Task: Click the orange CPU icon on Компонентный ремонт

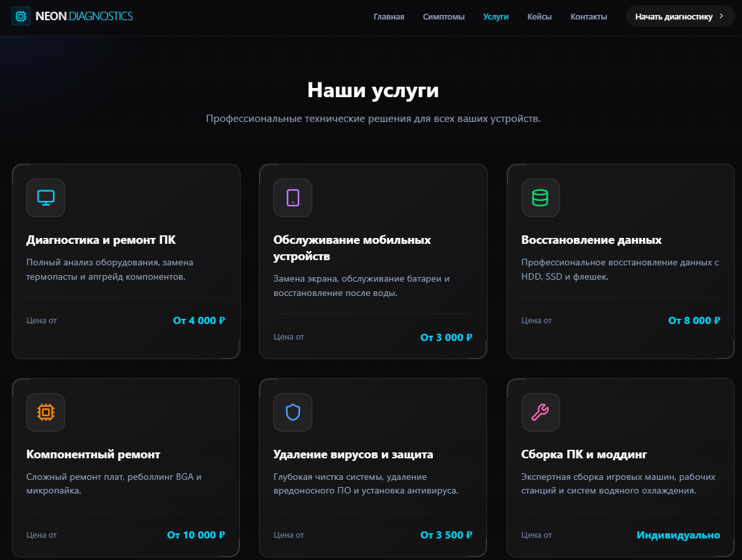Action: [45, 412]
